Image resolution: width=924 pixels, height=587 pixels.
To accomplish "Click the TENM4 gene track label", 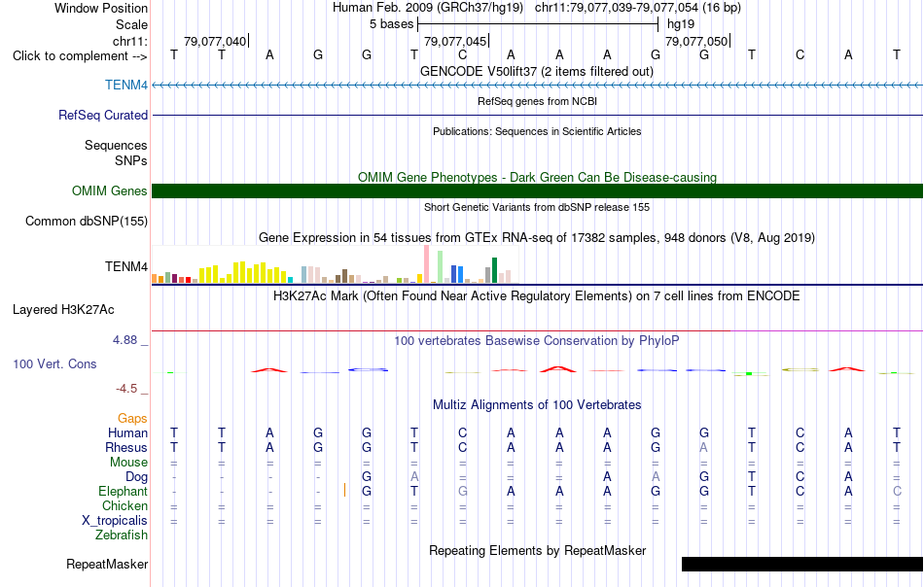I will (126, 85).
